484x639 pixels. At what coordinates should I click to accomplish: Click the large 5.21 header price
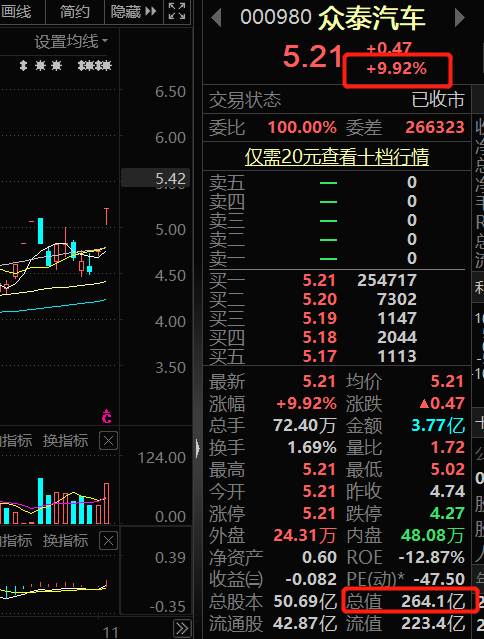pos(312,56)
